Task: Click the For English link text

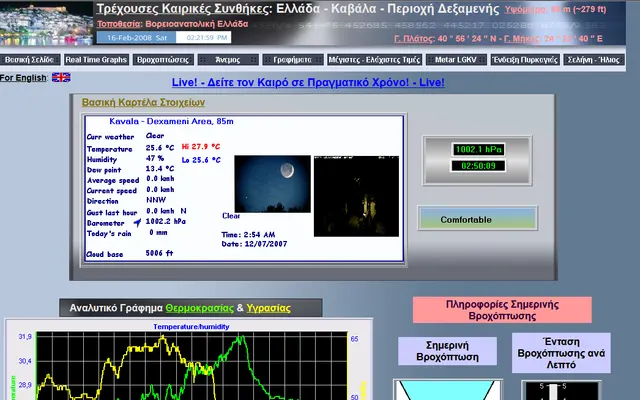Action: pyautogui.click(x=23, y=78)
